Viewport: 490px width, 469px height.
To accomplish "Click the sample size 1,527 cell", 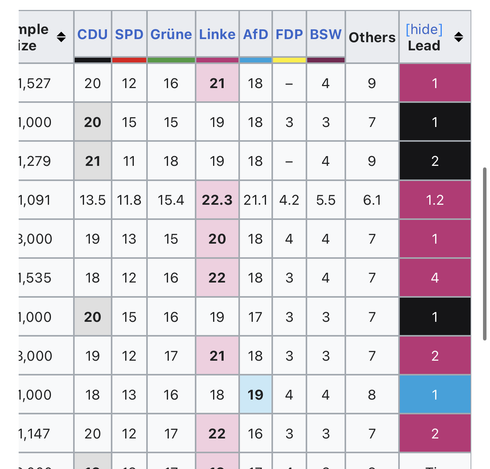I will click(46, 83).
